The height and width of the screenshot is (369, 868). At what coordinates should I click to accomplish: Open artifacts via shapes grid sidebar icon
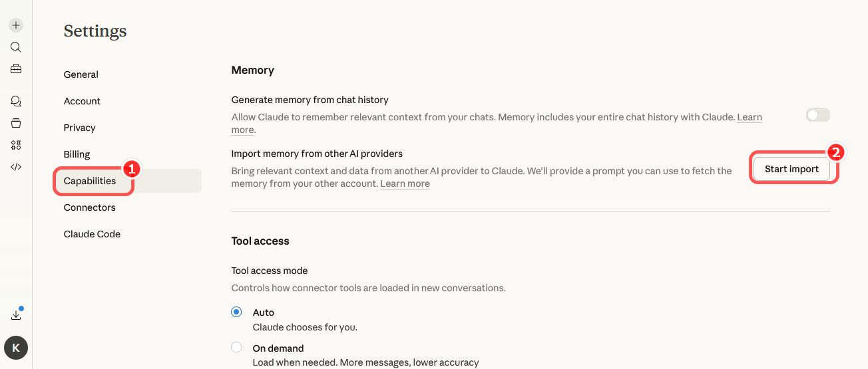(16, 145)
